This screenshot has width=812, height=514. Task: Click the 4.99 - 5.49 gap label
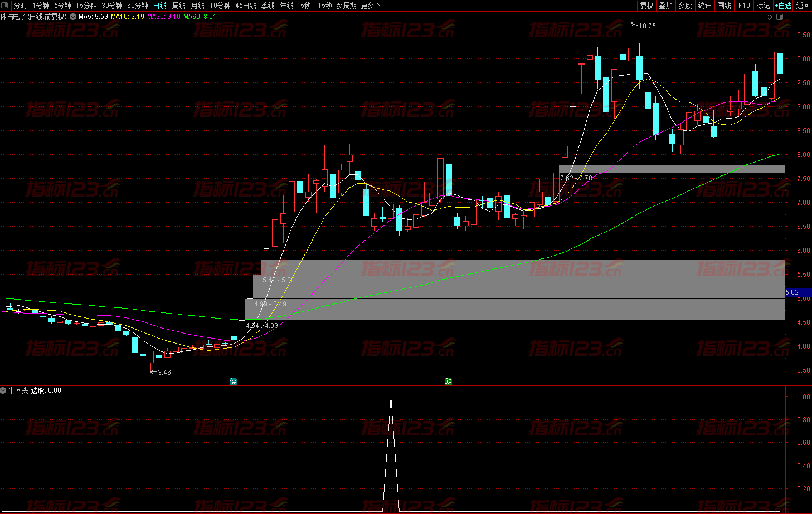pos(270,304)
